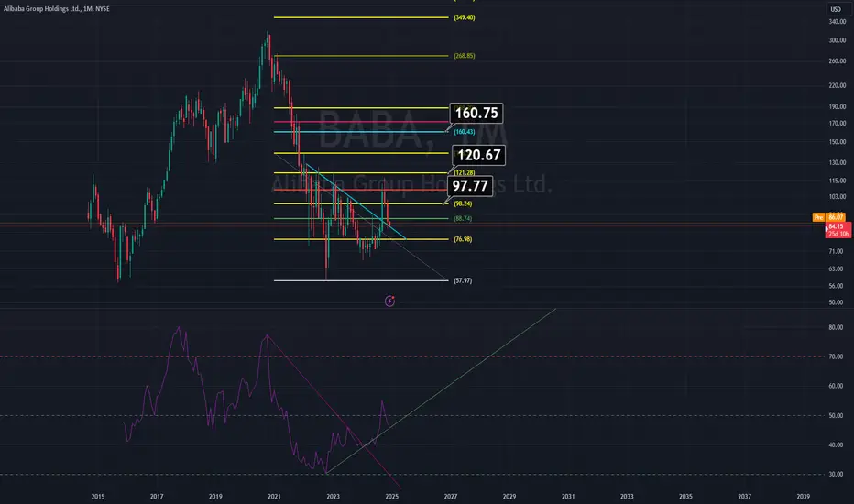Click the 340.00 price axis label

pos(838,22)
